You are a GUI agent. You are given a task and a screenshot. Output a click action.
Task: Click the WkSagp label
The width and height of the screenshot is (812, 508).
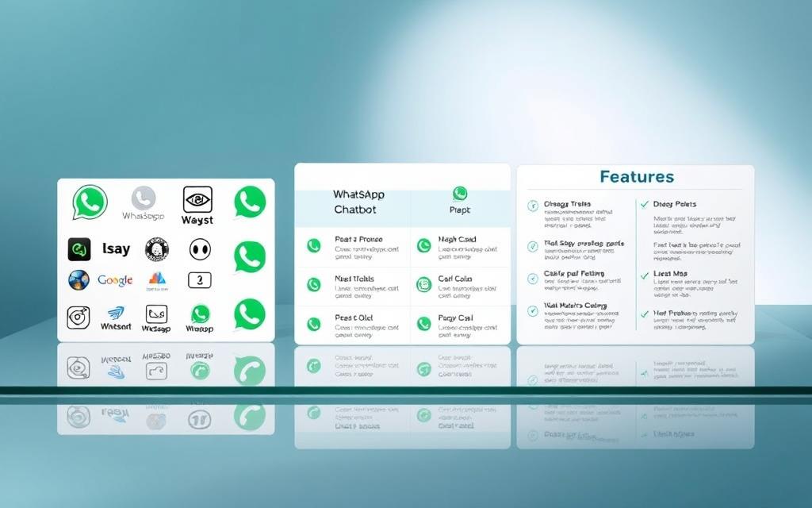point(156,329)
